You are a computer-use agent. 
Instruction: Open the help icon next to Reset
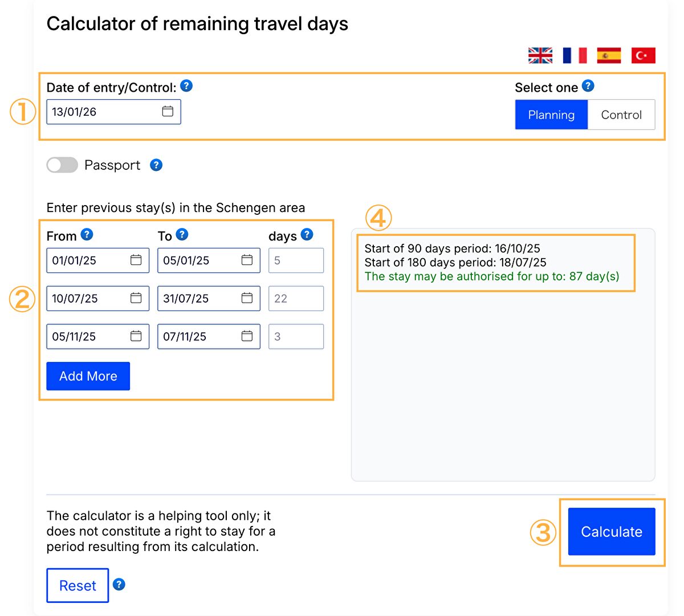pos(119,584)
